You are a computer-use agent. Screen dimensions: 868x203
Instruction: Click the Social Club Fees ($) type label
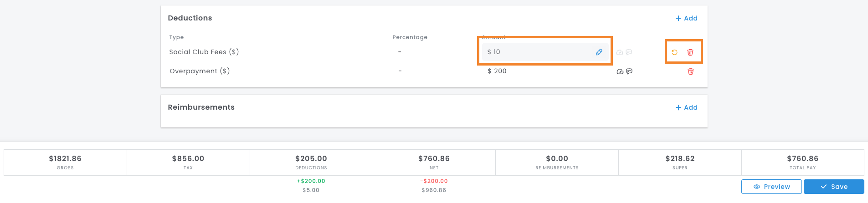click(204, 52)
